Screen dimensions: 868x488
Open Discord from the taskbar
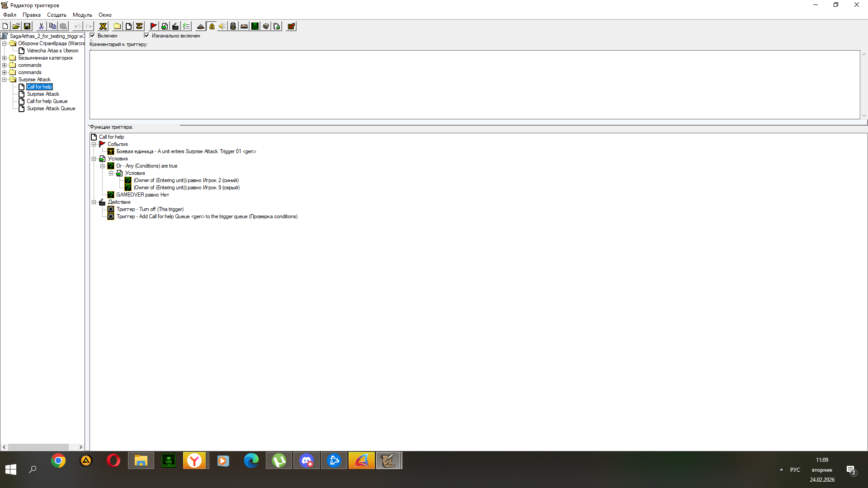(307, 460)
